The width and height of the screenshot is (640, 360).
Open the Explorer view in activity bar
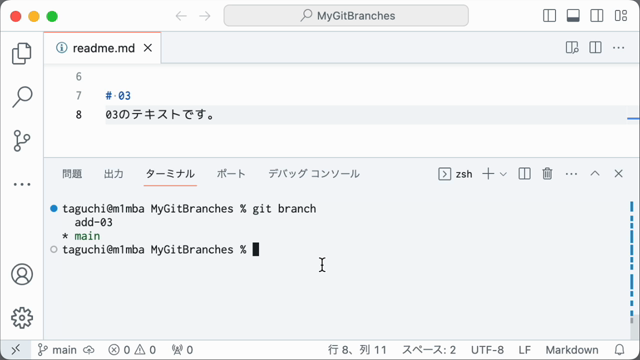tap(22, 53)
